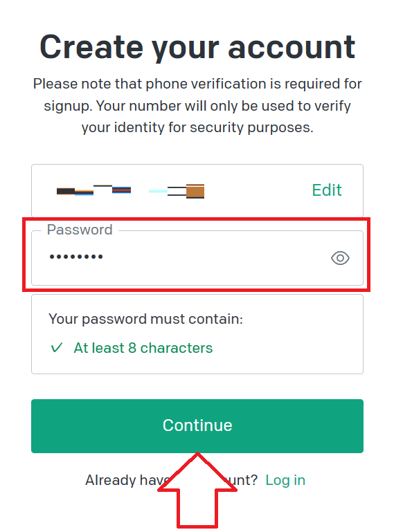This screenshot has height=532, width=394.
Task: Click the masked password dots
Action: pos(76,257)
